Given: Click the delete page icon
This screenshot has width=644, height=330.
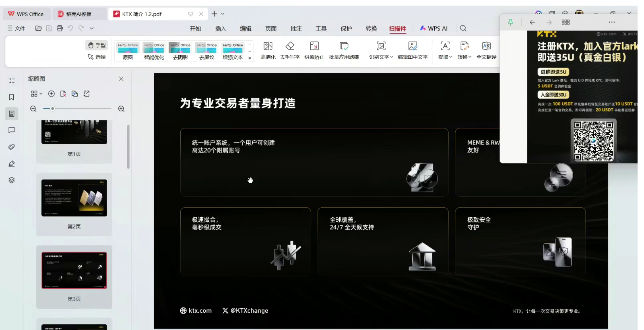Looking at the screenshot, I should 63,94.
